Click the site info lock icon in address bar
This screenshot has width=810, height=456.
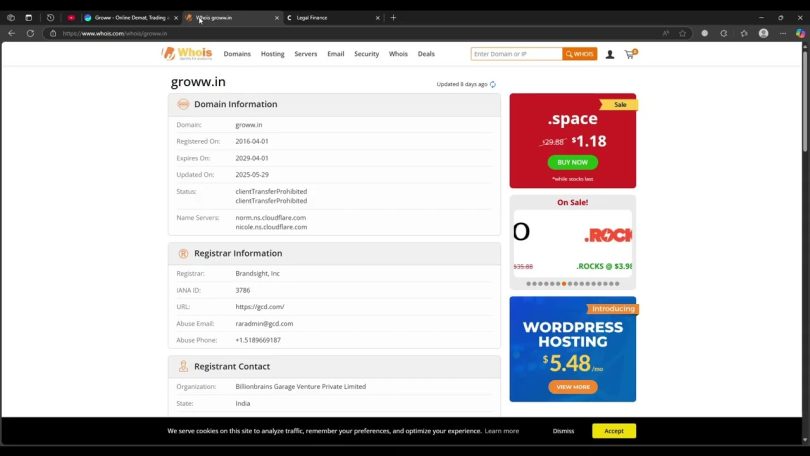53,33
